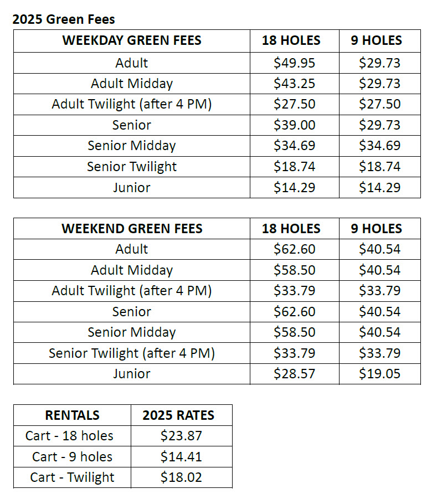
Task: Select Cart - 18 holes rate $23.87
Action: click(181, 436)
